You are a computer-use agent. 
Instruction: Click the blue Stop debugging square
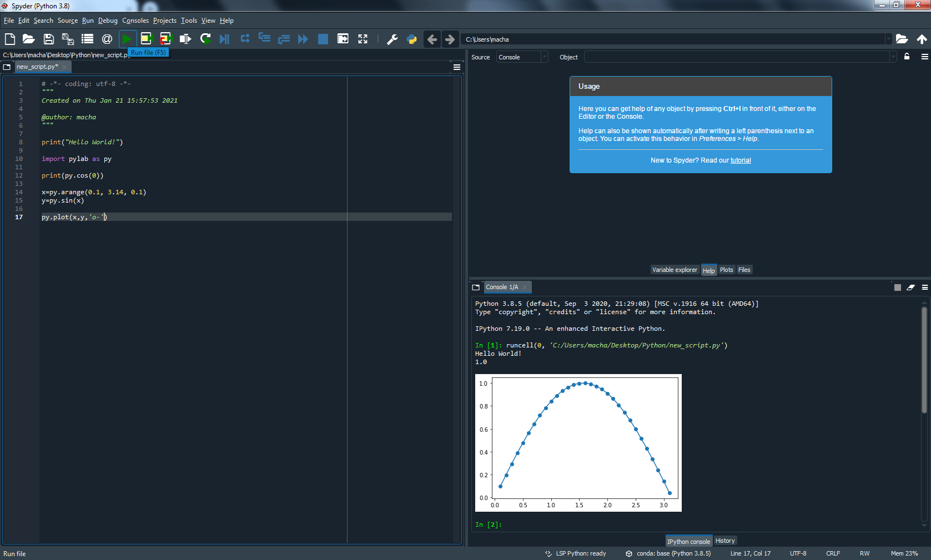coord(323,39)
